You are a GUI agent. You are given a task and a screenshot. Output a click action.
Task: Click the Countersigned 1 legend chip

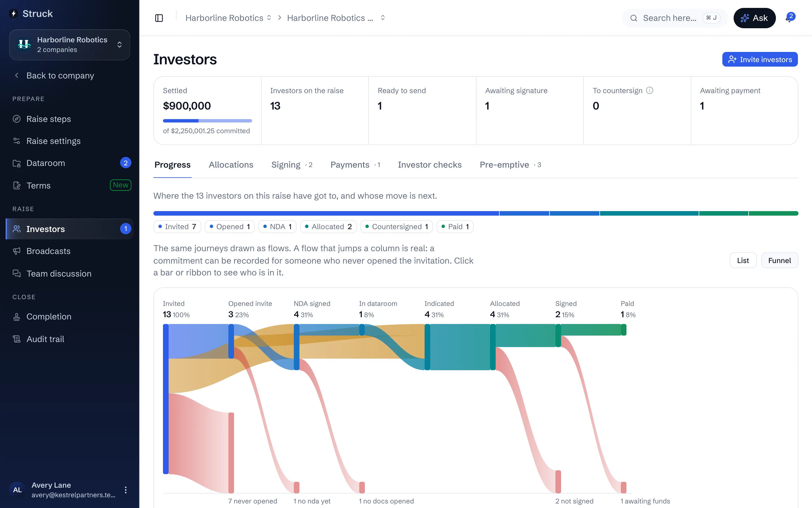[x=397, y=227]
